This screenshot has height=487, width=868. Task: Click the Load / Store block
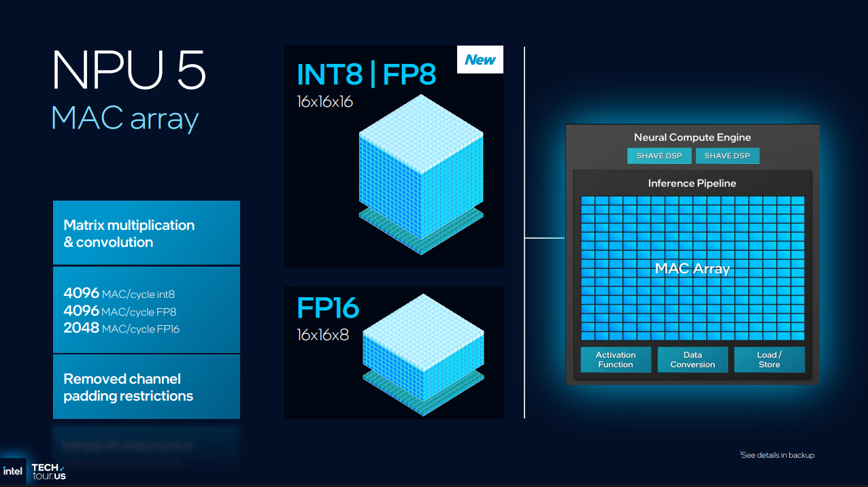tap(769, 360)
